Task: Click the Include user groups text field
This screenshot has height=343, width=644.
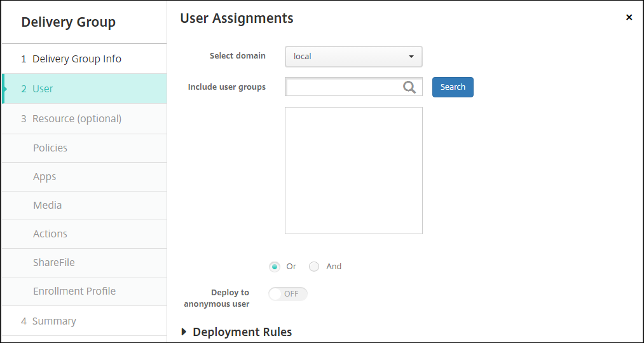Action: [x=343, y=87]
